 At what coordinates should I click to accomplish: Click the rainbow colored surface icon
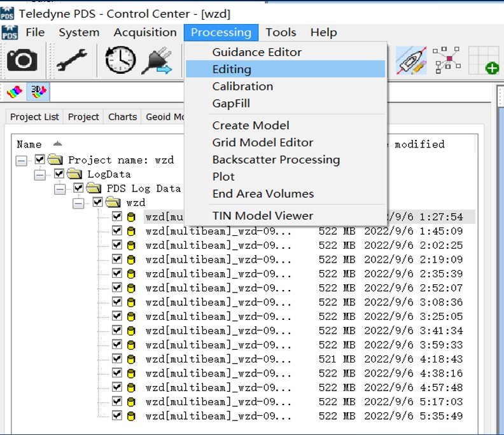[15, 92]
